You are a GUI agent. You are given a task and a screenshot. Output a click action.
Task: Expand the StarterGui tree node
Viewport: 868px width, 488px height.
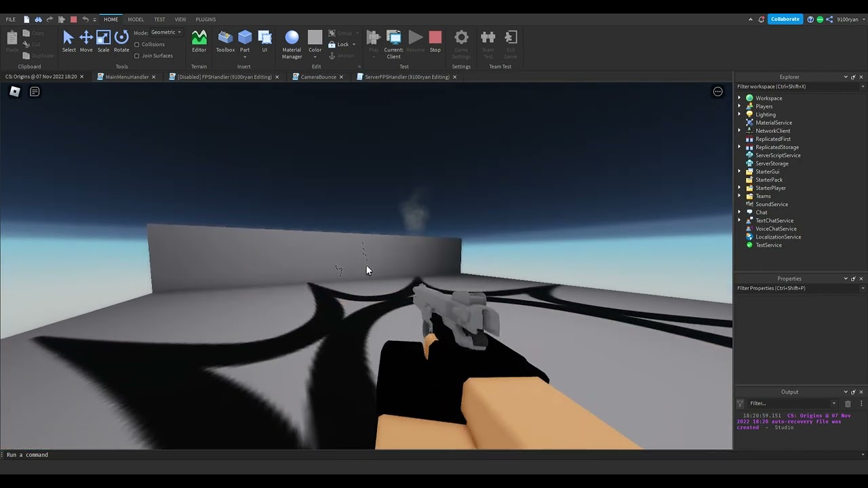[740, 171]
